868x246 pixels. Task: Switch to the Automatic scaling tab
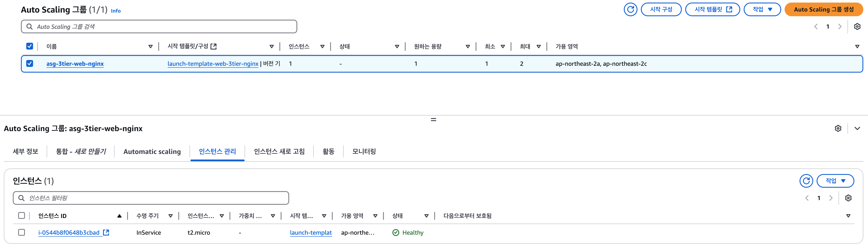point(152,152)
